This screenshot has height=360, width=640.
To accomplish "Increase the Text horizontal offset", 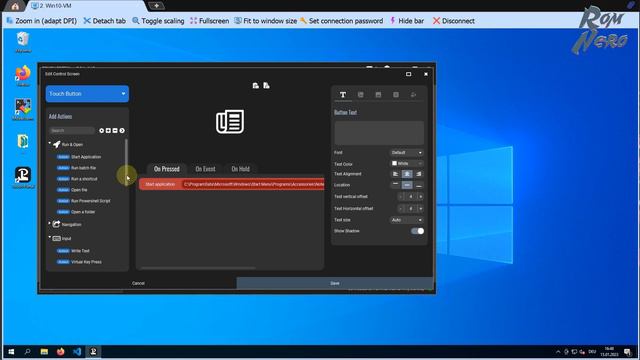I will [420, 209].
